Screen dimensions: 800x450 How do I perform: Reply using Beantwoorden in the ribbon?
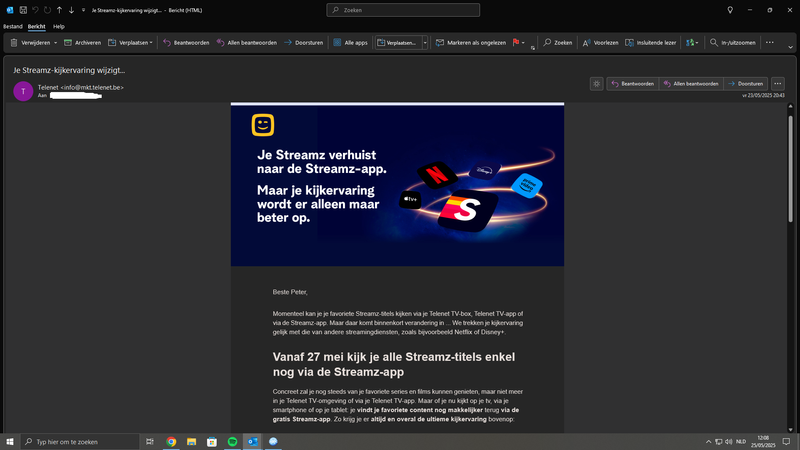(186, 42)
